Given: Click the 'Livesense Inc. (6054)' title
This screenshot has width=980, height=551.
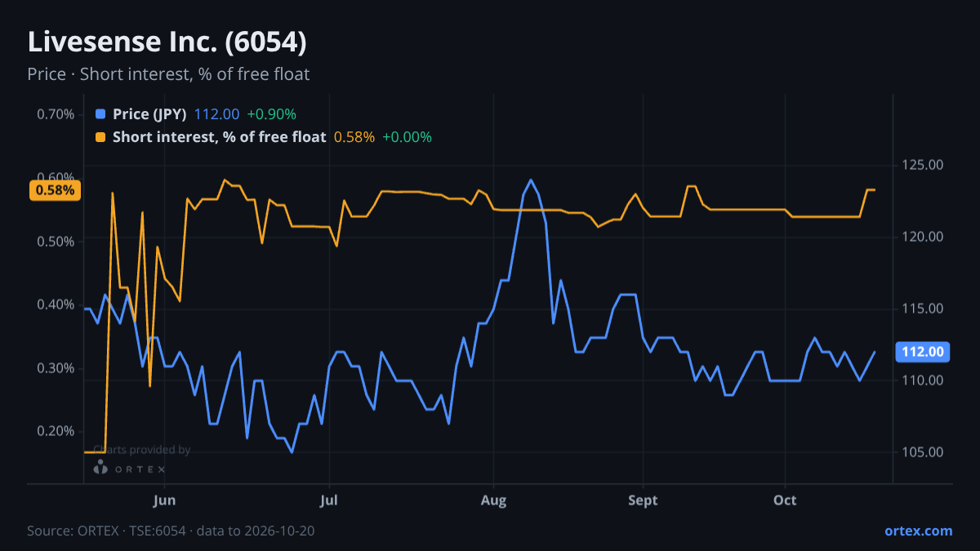Looking at the screenshot, I should 167,42.
